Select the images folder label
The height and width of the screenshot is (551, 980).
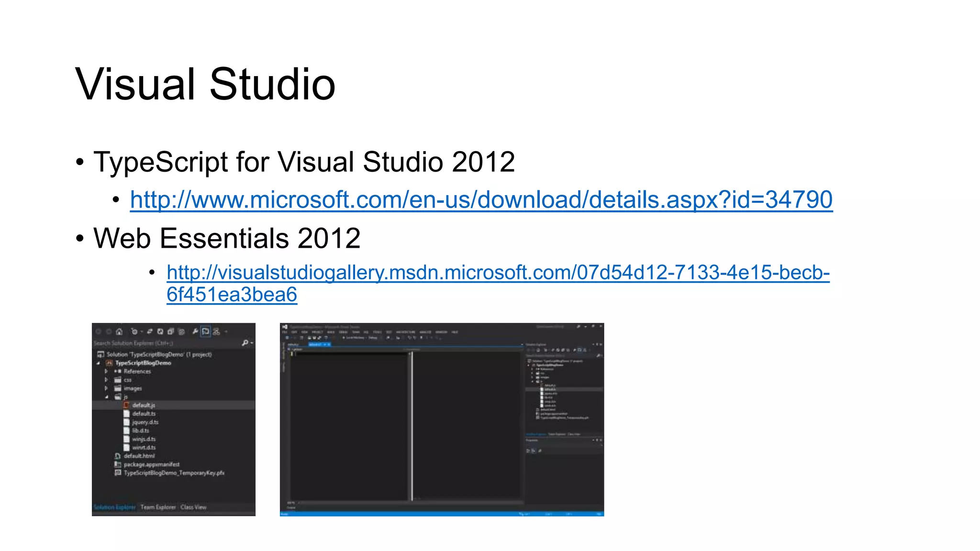[x=133, y=388]
